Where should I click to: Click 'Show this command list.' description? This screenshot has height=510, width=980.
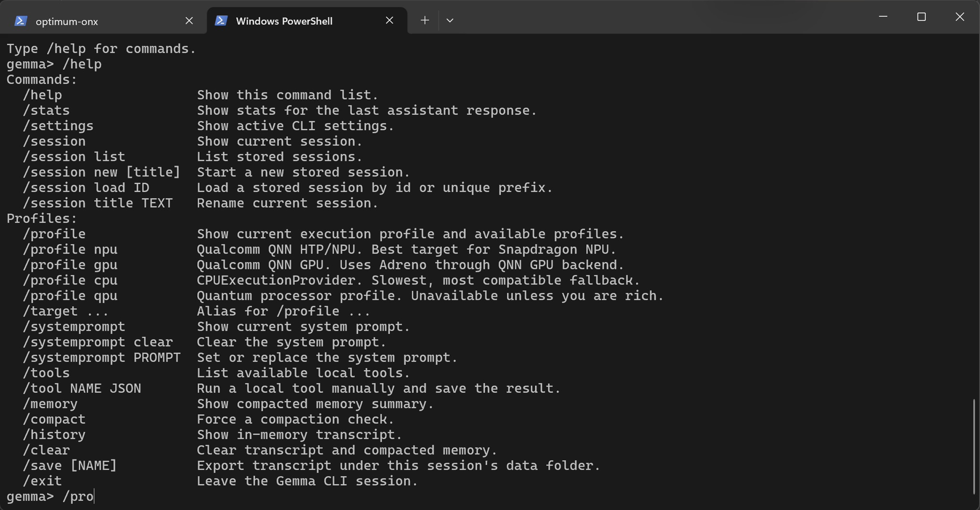click(288, 95)
